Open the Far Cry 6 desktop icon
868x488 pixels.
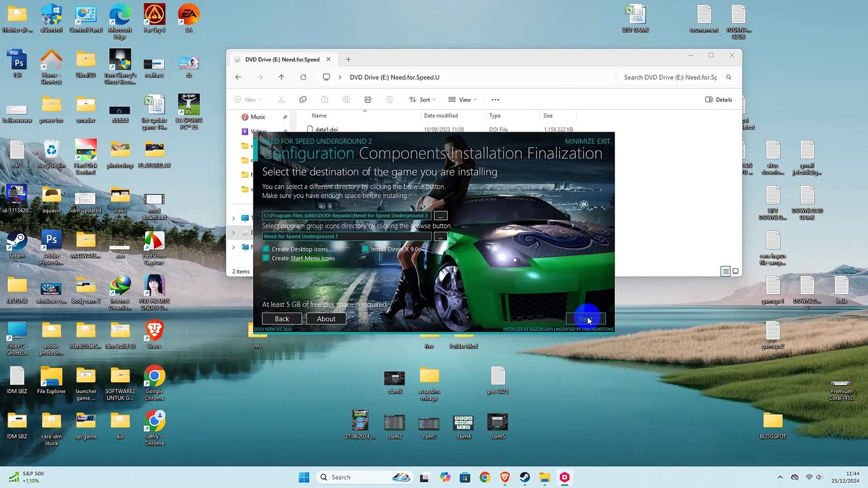pyautogui.click(x=154, y=18)
